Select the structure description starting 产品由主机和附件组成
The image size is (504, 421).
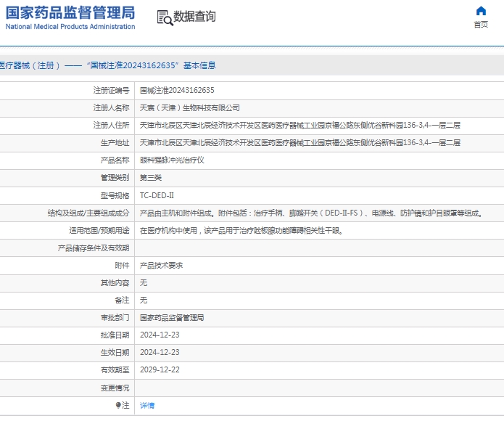(x=311, y=213)
